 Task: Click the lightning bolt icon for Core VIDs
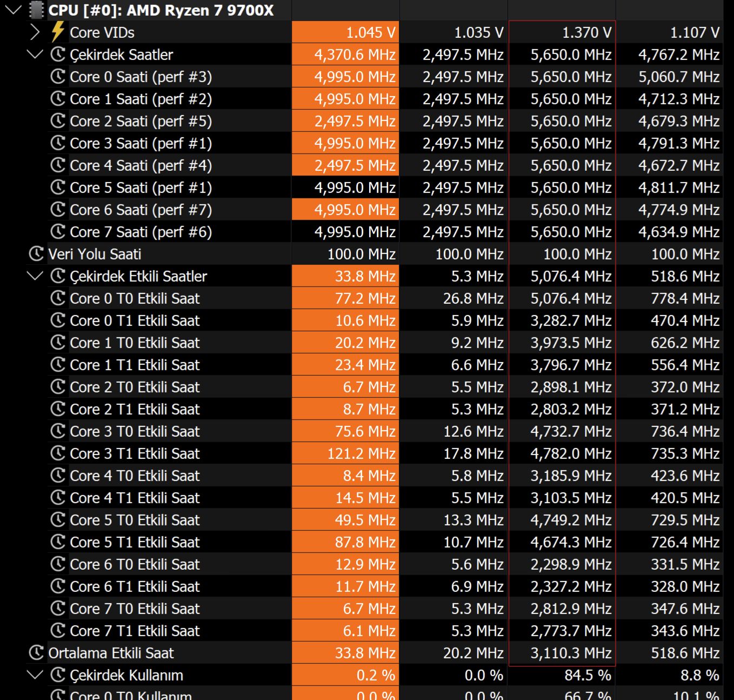coord(58,32)
